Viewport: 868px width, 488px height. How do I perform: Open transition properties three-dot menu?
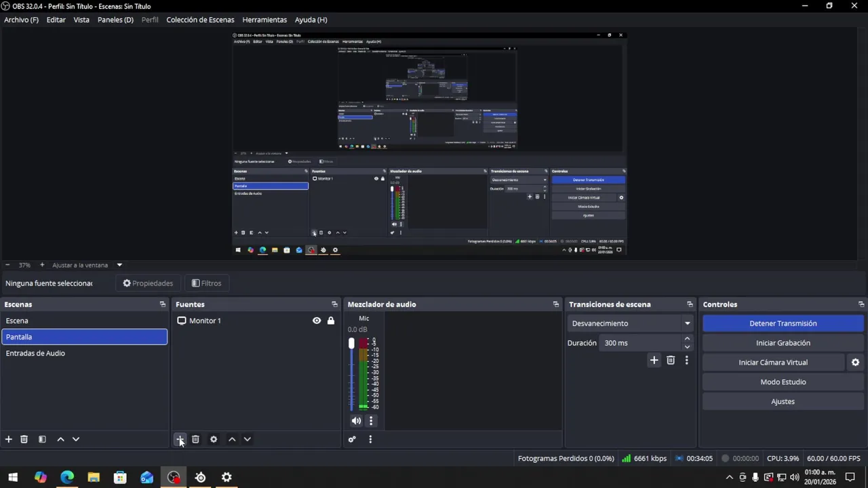point(686,361)
